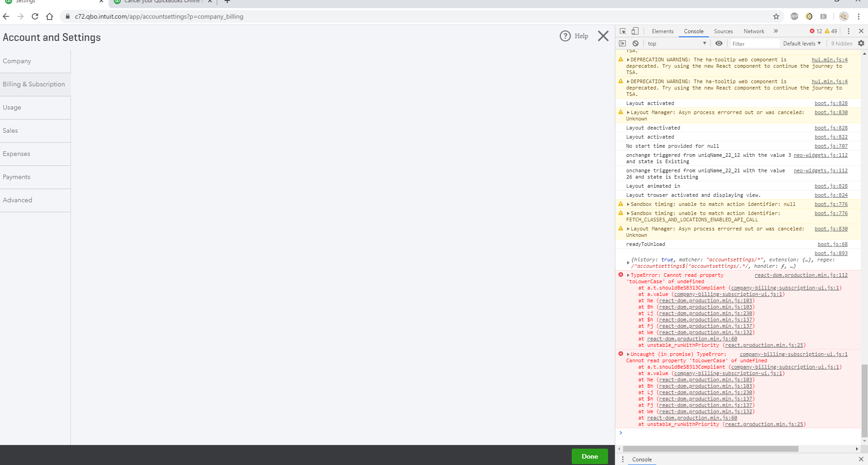Open the DevTools Sources tab

tap(723, 31)
